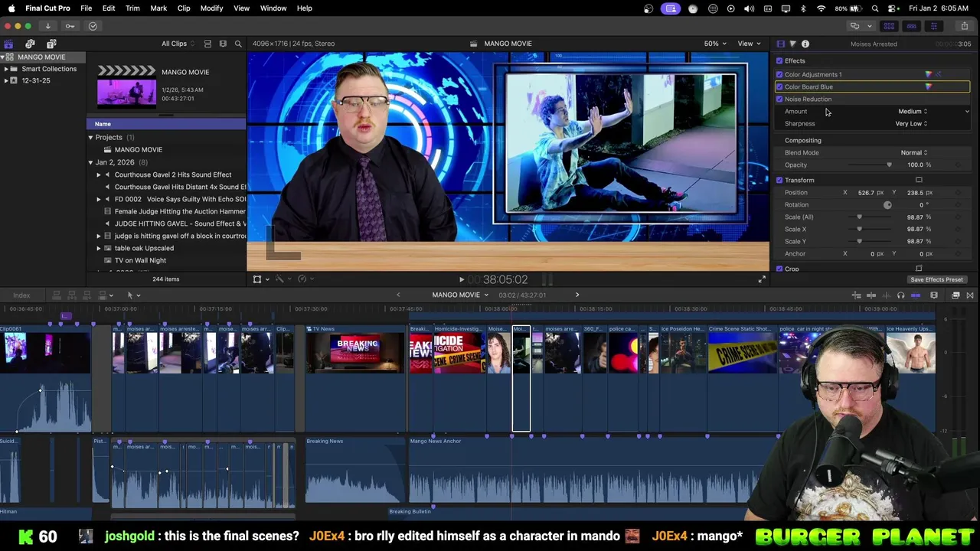Open the File menu

pos(86,8)
